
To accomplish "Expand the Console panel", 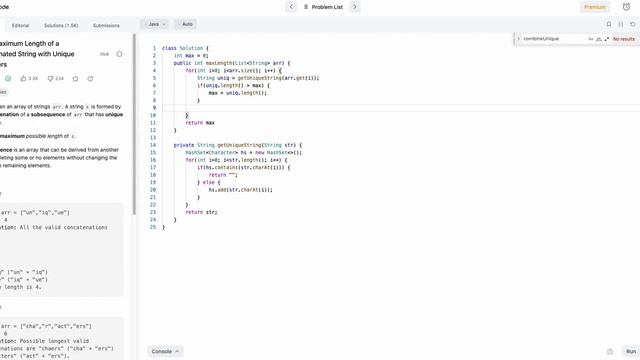I will pyautogui.click(x=165, y=351).
